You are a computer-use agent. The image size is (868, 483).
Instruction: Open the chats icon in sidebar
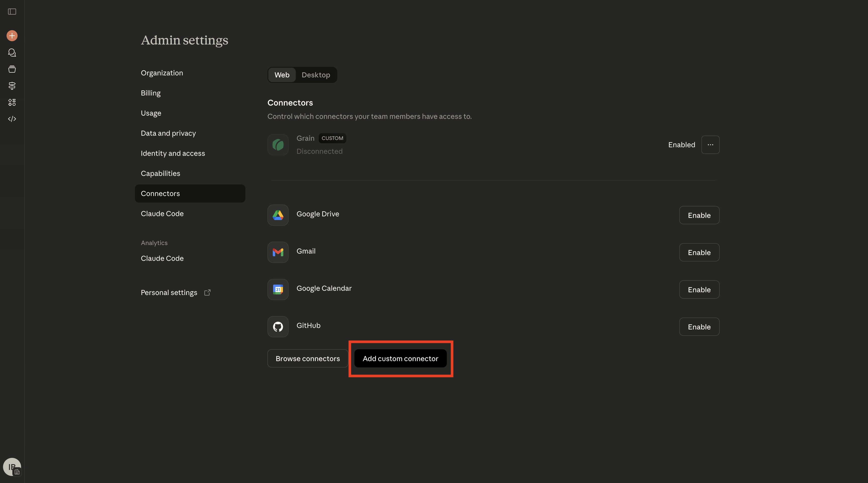(x=12, y=53)
